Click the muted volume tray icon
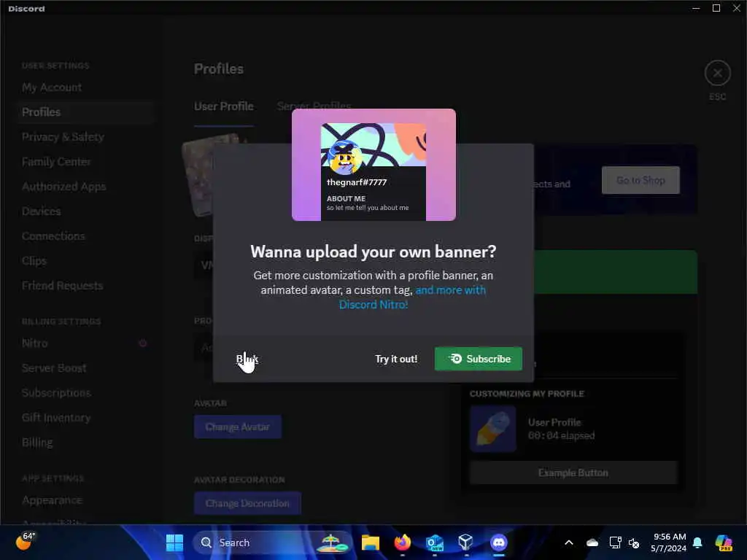747x560 pixels. click(x=634, y=542)
